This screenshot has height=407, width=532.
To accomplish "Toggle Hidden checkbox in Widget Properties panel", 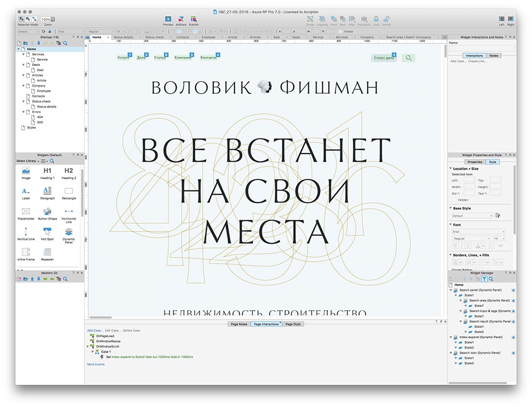I will pyautogui.click(x=455, y=200).
